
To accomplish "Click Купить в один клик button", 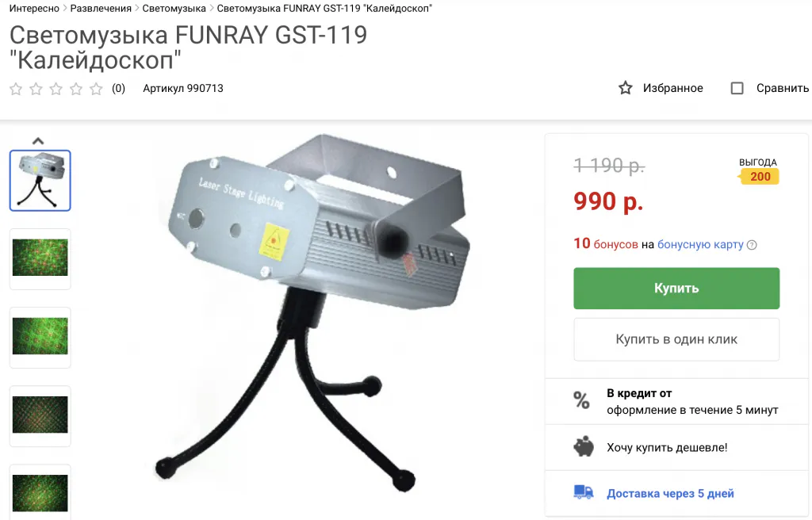I will click(676, 339).
